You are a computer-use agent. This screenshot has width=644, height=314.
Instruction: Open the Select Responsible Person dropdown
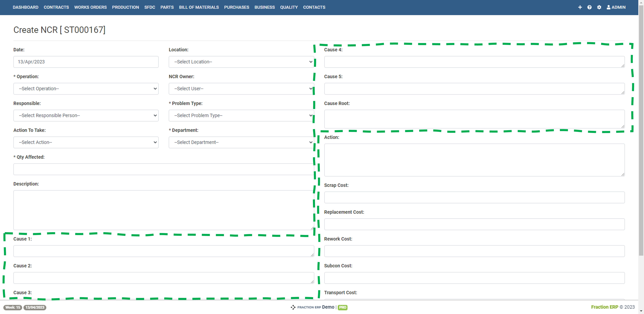(x=86, y=115)
